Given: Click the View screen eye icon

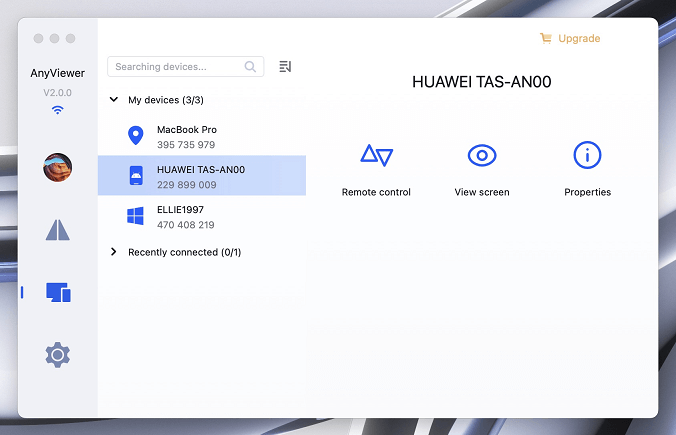Looking at the screenshot, I should point(482,155).
